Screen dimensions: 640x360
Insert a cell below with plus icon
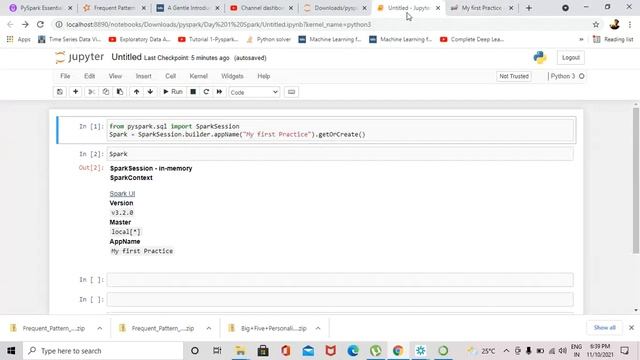76,92
